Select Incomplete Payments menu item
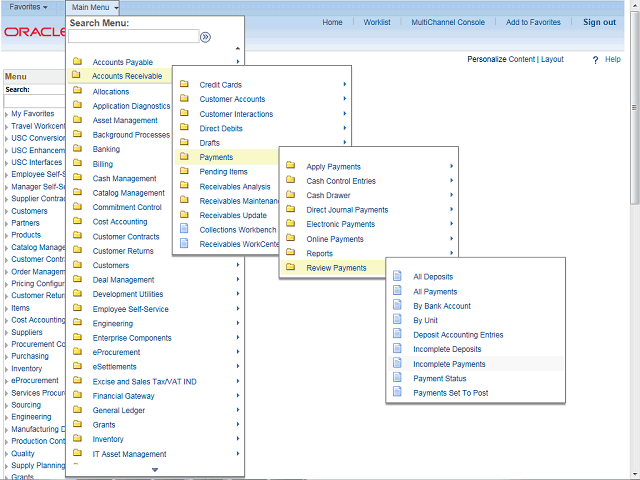This screenshot has height=480, width=640. [x=449, y=364]
